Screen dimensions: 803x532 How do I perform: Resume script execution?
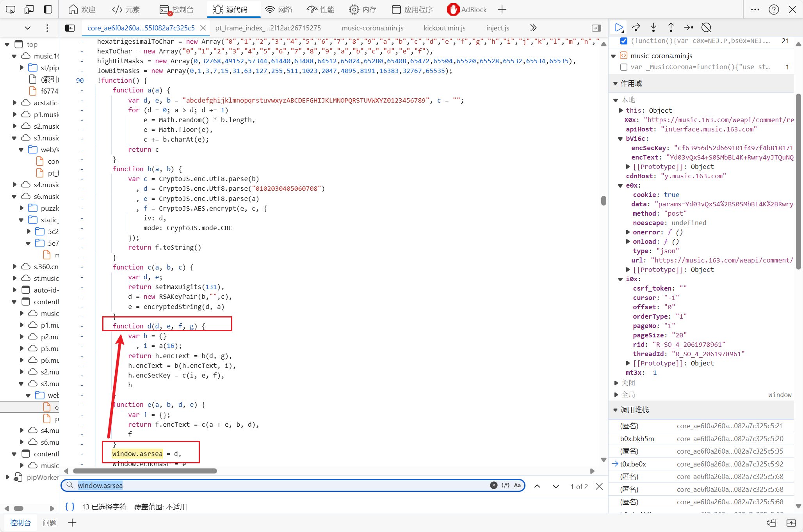[x=619, y=27]
